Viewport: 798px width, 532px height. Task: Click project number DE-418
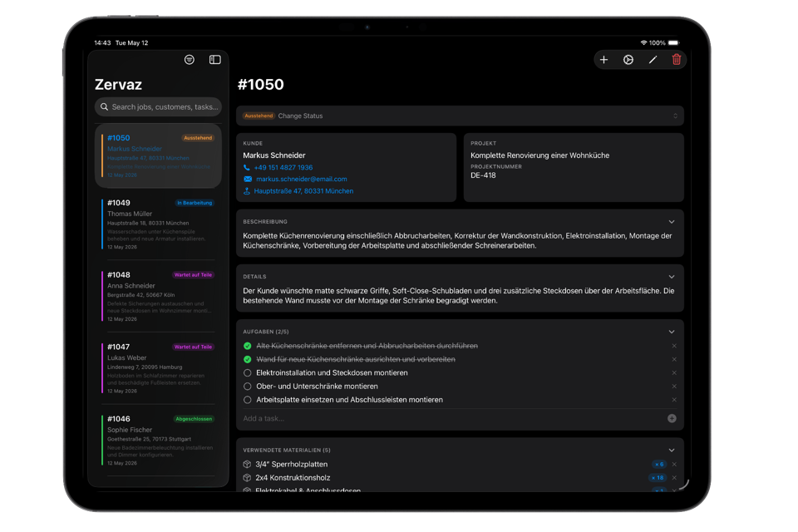coord(483,175)
